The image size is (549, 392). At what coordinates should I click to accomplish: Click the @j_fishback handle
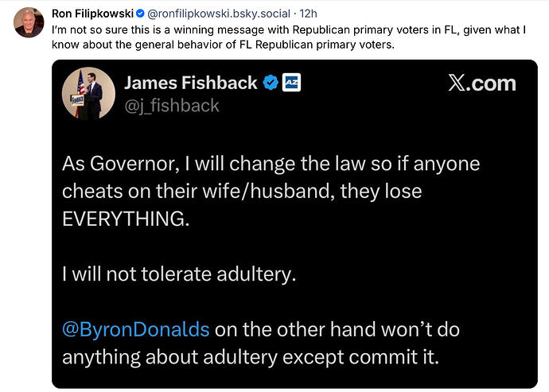pyautogui.click(x=171, y=106)
